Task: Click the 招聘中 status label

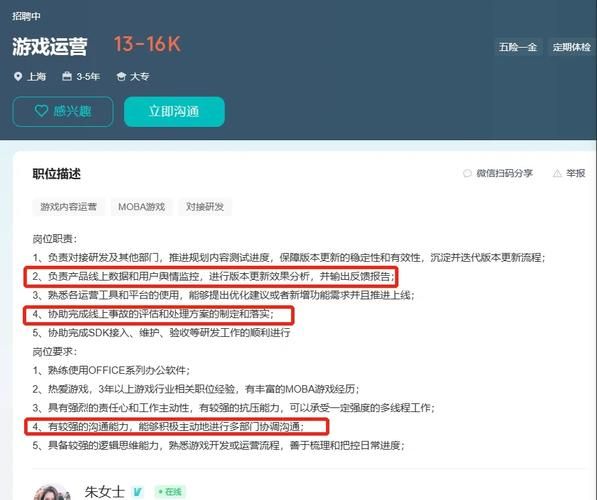Action: [26, 16]
